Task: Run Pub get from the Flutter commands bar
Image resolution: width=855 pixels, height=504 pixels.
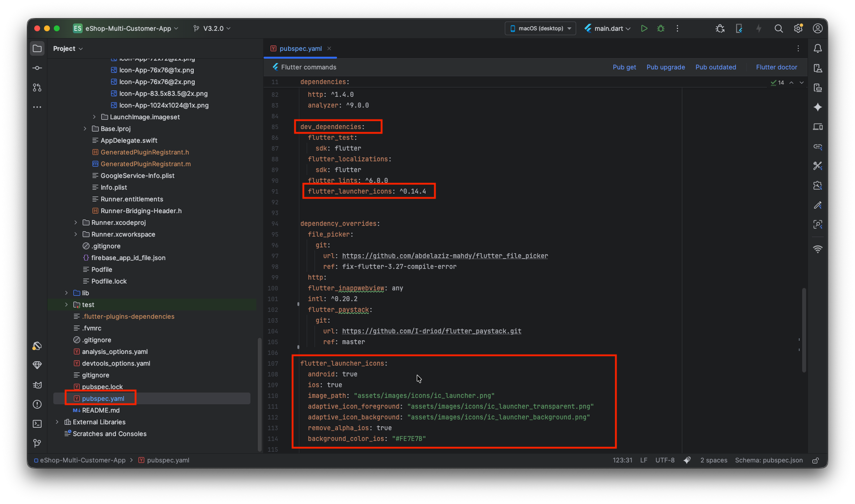Action: coord(624,67)
